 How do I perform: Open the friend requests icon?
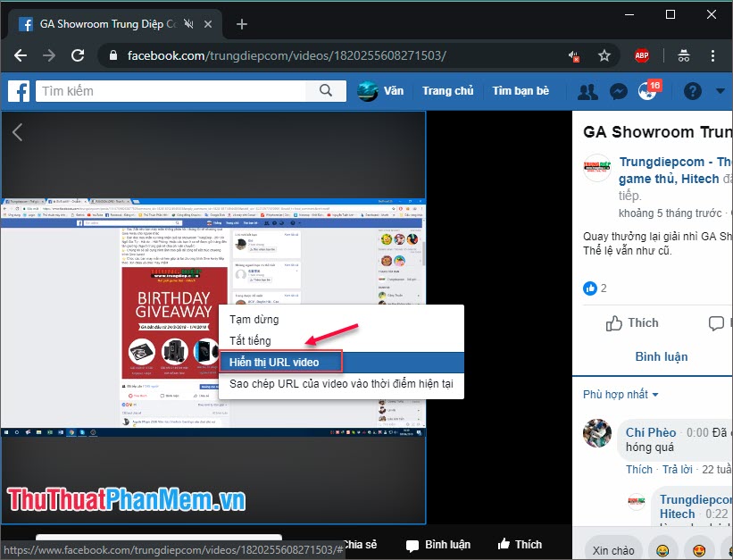coord(588,91)
